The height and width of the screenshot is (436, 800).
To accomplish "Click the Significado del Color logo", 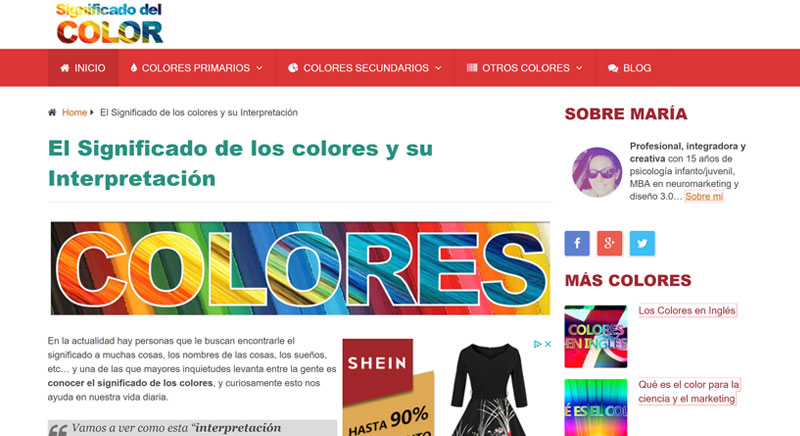I will pos(109,24).
